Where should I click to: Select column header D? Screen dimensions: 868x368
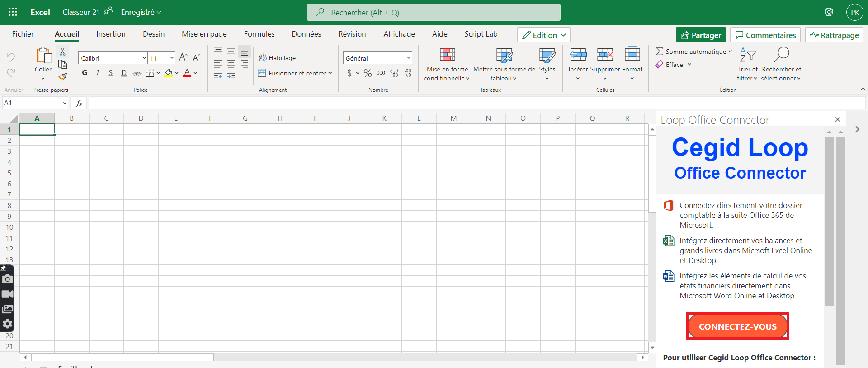pyautogui.click(x=141, y=118)
